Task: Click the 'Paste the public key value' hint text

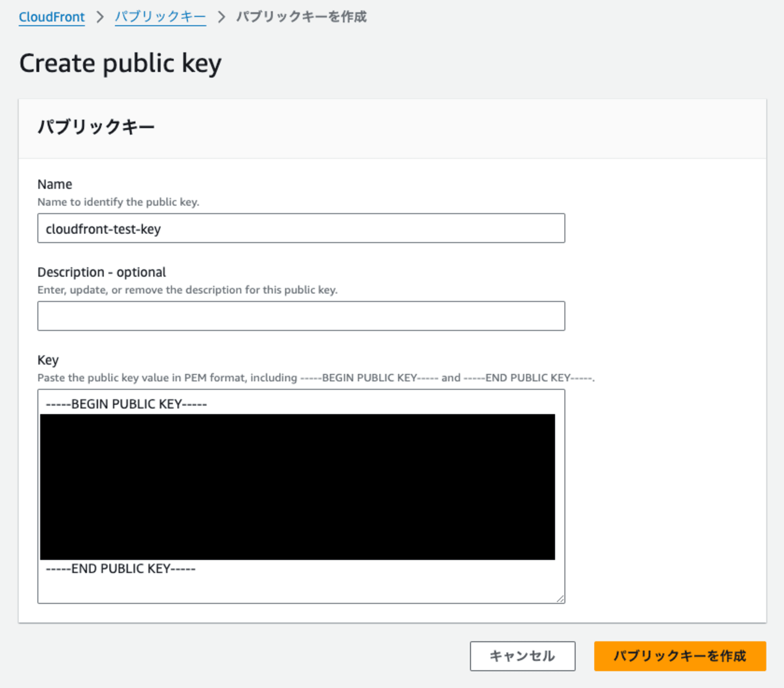Action: [x=316, y=378]
